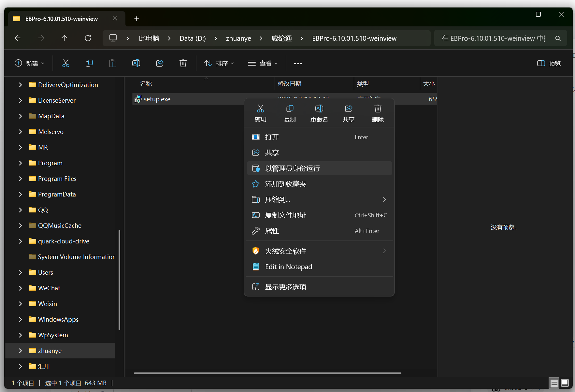Click the Copy icon in toolbar
575x392 pixels.
pyautogui.click(x=89, y=63)
